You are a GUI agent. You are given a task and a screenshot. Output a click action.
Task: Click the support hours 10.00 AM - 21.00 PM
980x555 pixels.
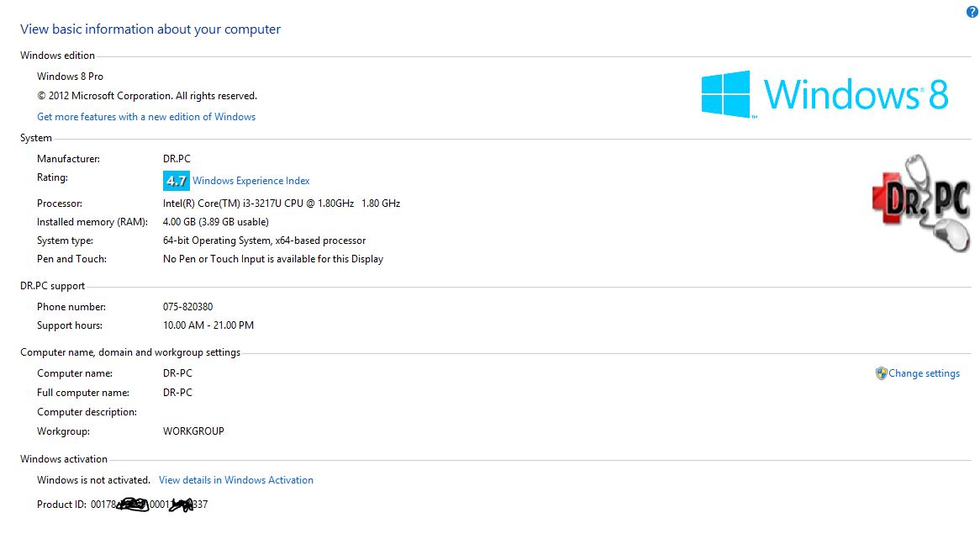tap(208, 325)
